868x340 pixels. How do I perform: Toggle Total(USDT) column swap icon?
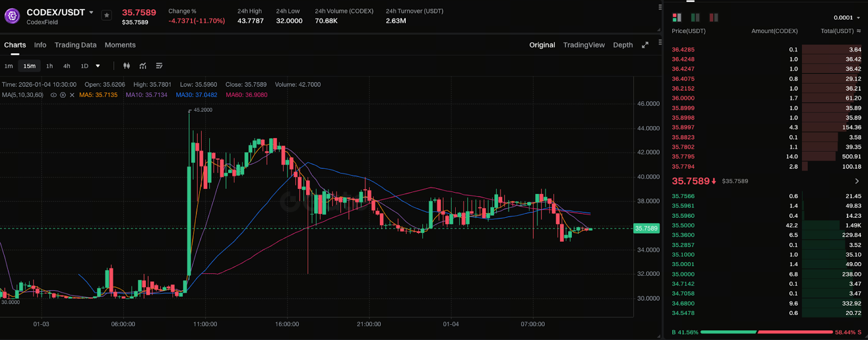(859, 31)
